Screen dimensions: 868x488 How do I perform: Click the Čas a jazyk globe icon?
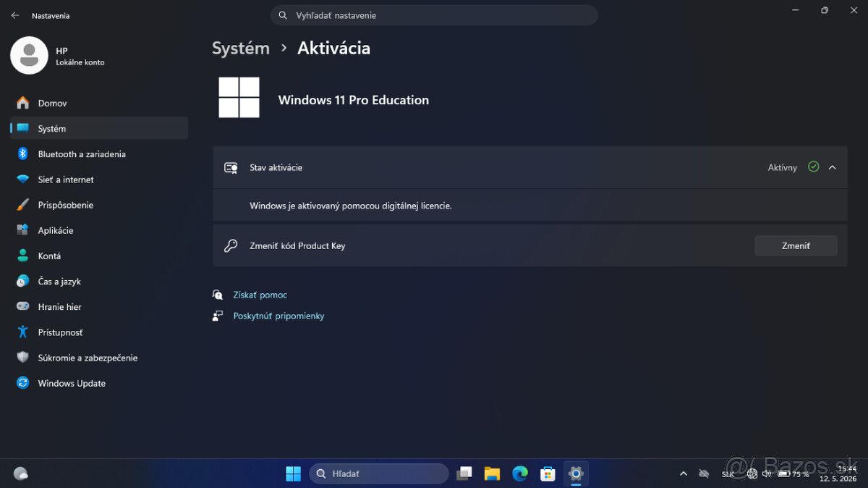coord(23,281)
